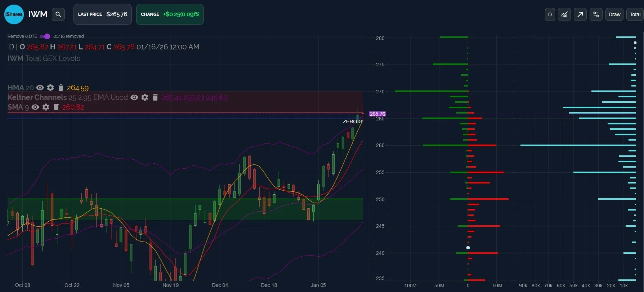Click the IWM ticker symbol
This screenshot has width=644, height=292.
pos(38,14)
